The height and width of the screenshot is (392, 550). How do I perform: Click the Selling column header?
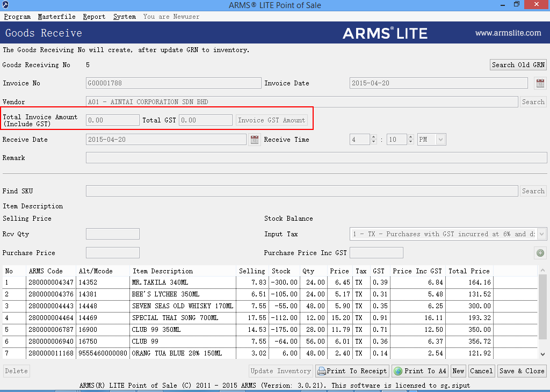252,271
